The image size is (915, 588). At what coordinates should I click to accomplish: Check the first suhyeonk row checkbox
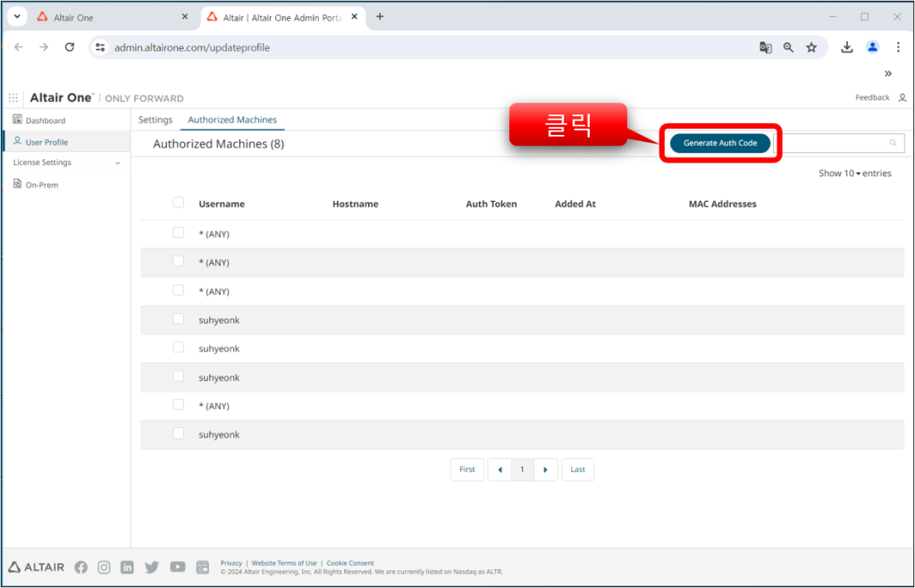point(179,318)
